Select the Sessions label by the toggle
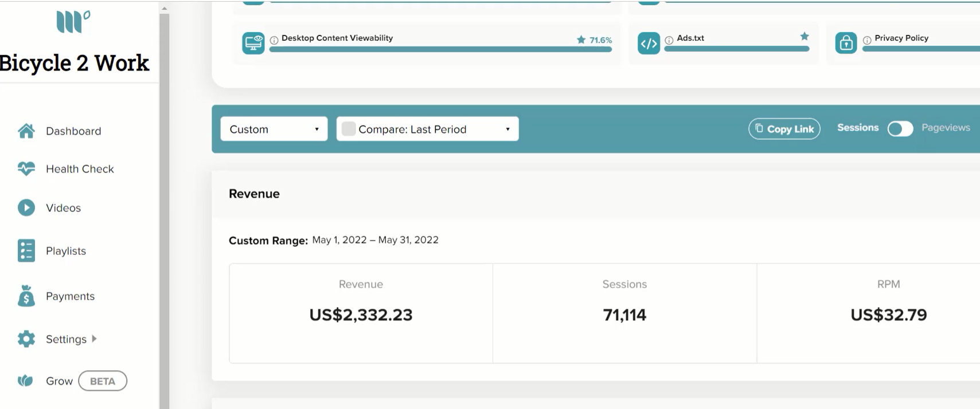Image resolution: width=980 pixels, height=409 pixels. (858, 128)
